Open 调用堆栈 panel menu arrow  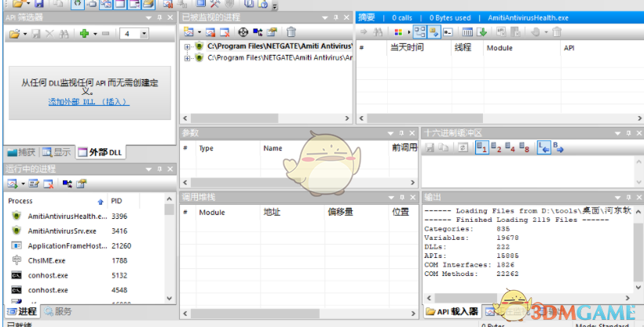[x=390, y=198]
